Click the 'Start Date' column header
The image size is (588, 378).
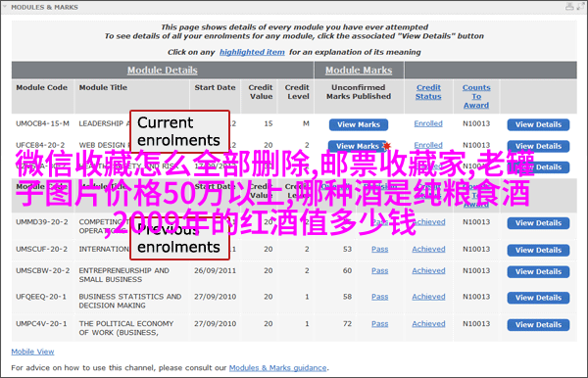tap(215, 87)
